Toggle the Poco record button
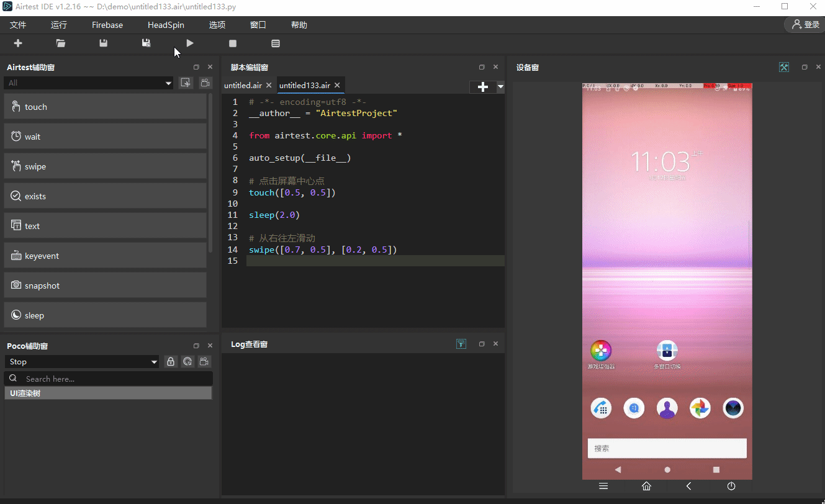Viewport: 825px width, 504px height. point(204,362)
